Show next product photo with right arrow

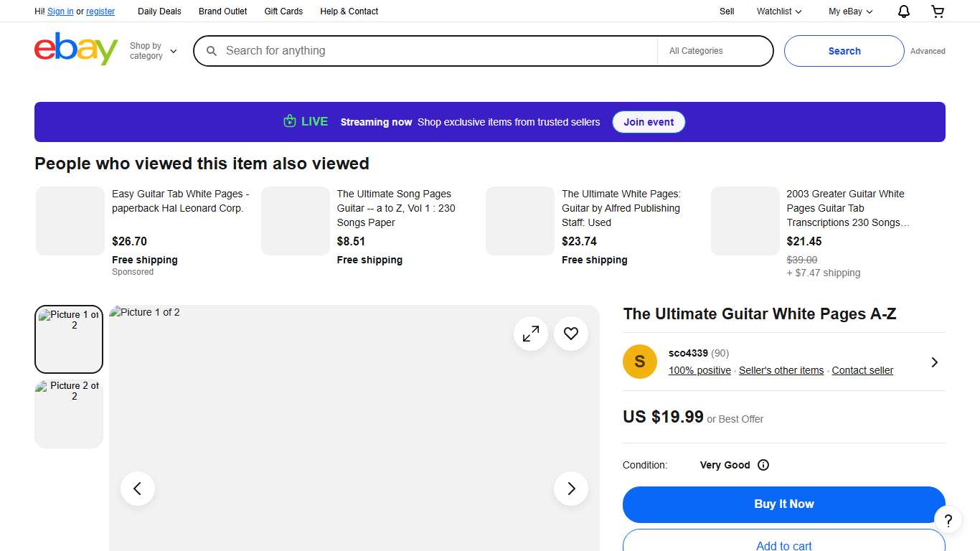tap(570, 489)
